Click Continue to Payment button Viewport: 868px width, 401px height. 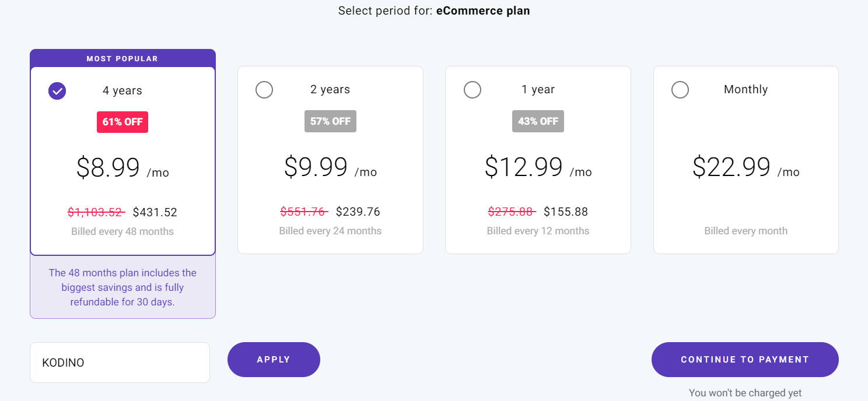pos(745,360)
